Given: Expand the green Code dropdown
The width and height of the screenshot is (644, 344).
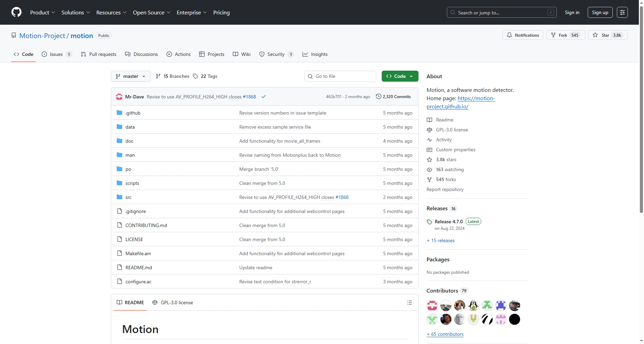Looking at the screenshot, I should pyautogui.click(x=400, y=76).
